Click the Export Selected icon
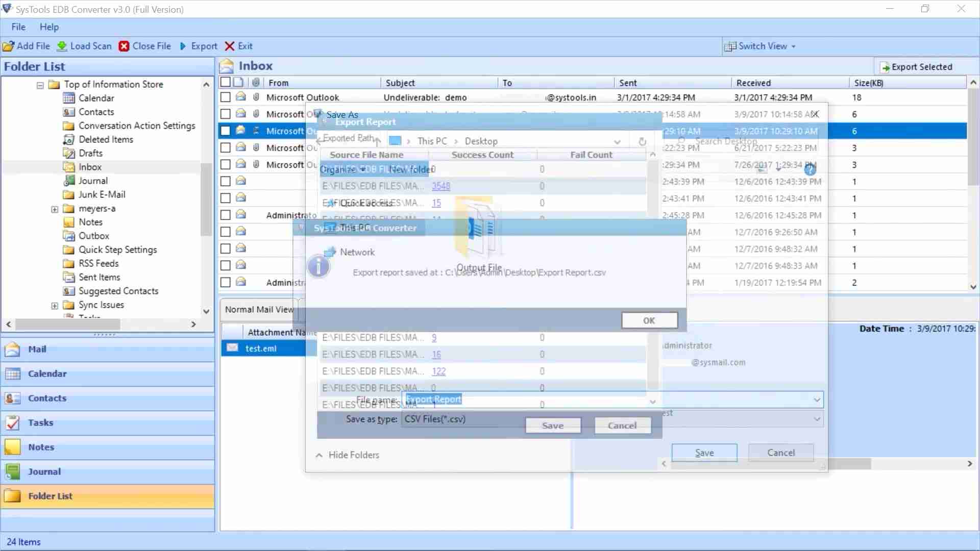The image size is (980, 551). (885, 66)
